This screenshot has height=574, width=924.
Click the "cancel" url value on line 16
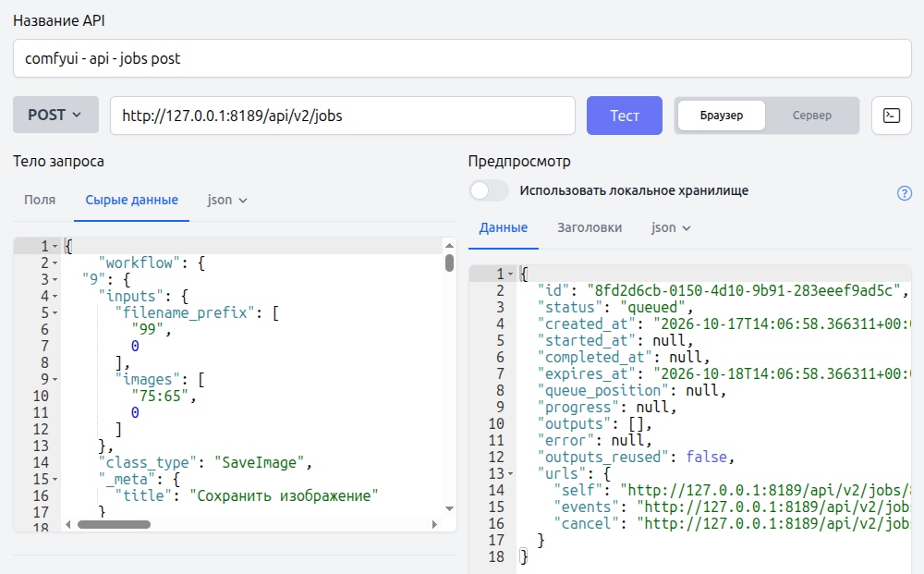[773, 524]
